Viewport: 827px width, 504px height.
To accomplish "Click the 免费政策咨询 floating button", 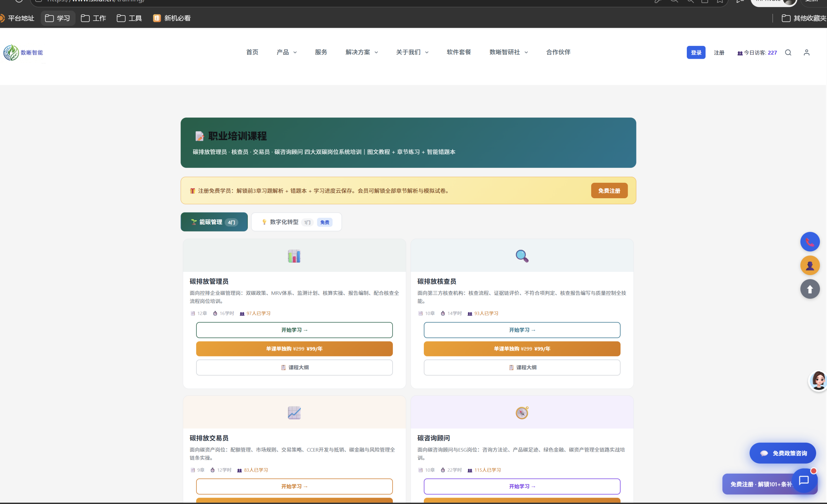I will (x=782, y=453).
